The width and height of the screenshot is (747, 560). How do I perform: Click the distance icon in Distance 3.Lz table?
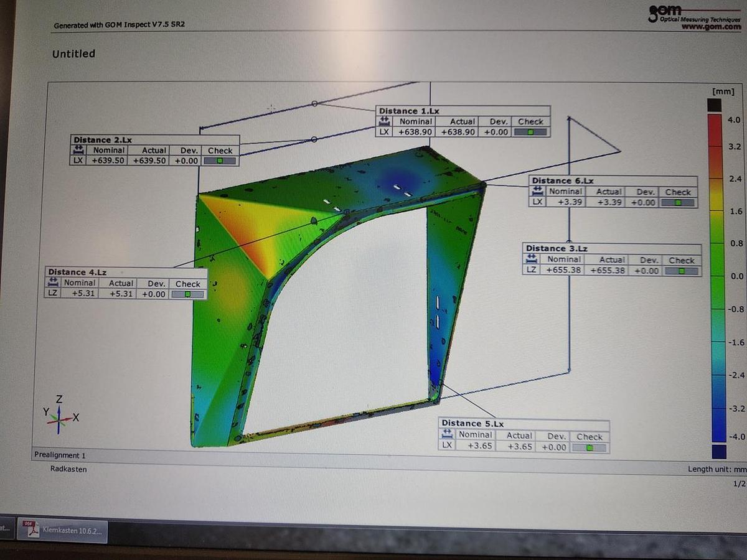pyautogui.click(x=532, y=259)
